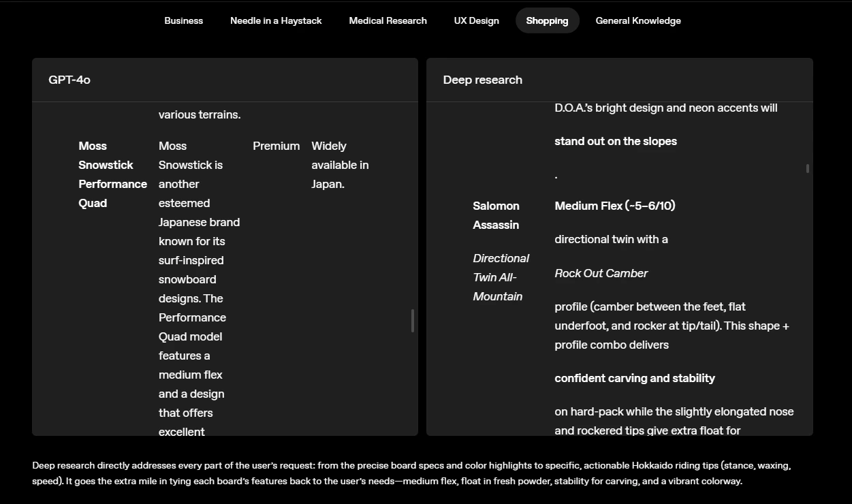Click the 'Widely available in Japan' cell
The width and height of the screenshot is (852, 504).
tap(340, 165)
